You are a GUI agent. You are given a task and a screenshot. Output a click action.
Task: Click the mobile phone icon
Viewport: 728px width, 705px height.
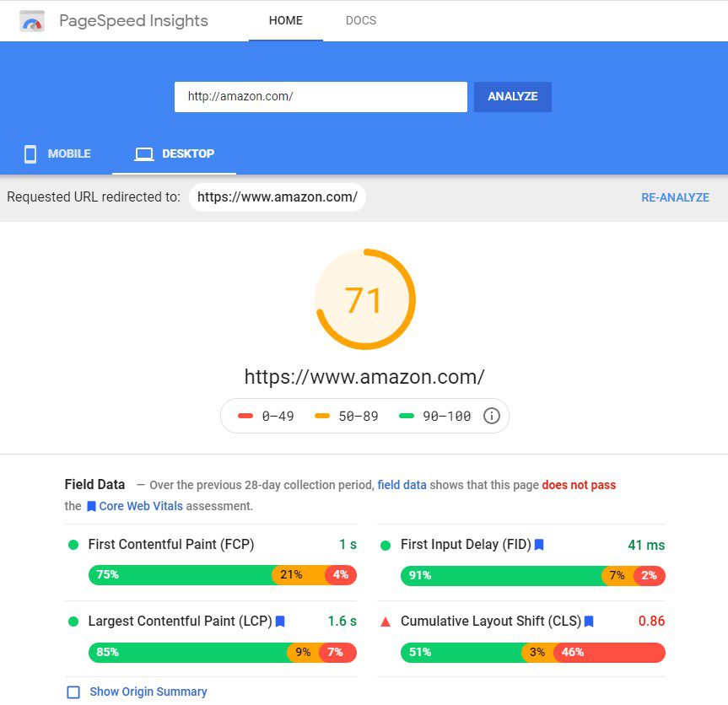click(30, 154)
